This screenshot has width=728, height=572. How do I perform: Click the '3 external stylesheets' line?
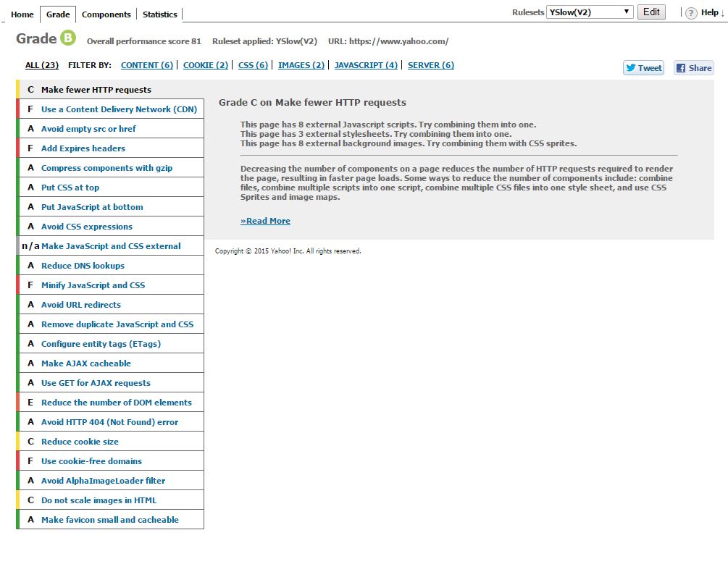376,134
